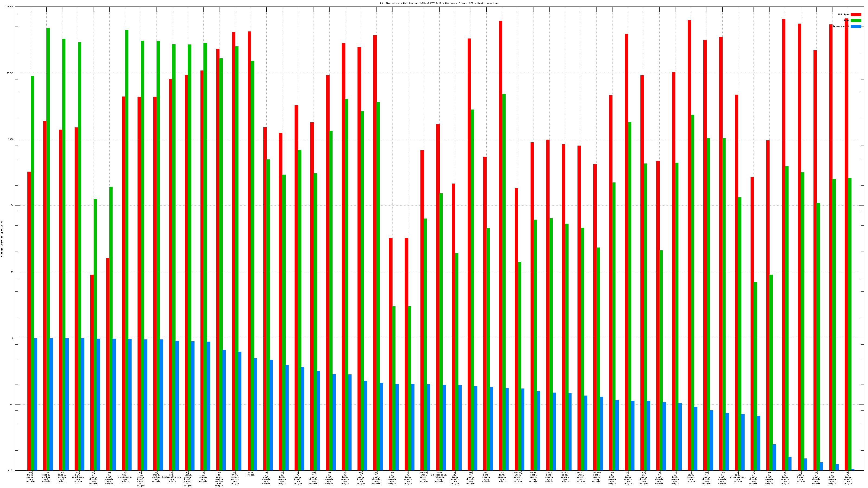
Task: Click the 'Message Count or Spam Score' axis title
Action: [2, 239]
